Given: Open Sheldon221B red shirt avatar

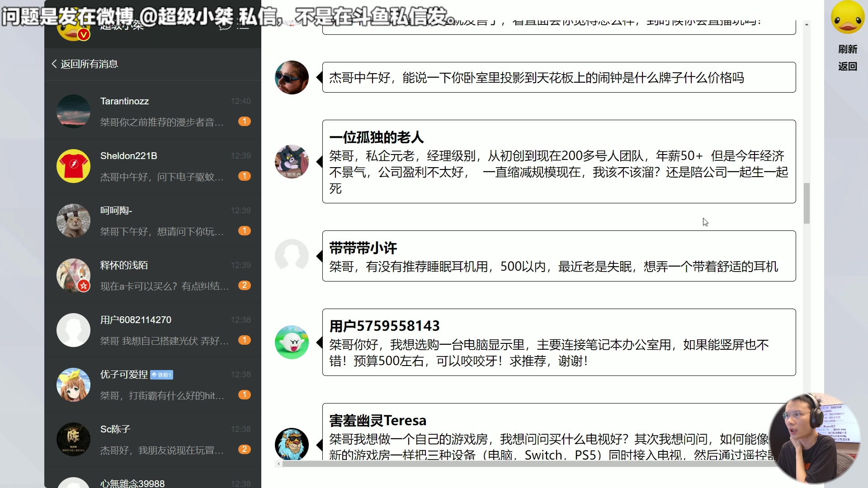Looking at the screenshot, I should (73, 166).
